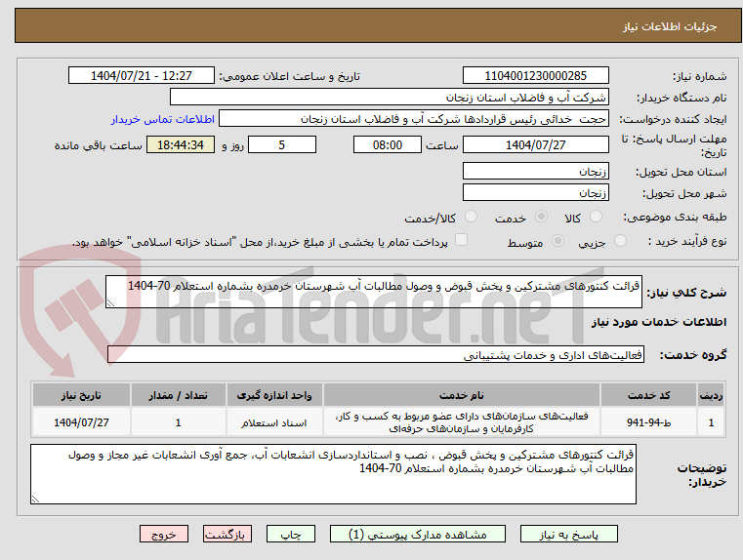
Task: Click the خروج exit button
Action: click(x=163, y=534)
